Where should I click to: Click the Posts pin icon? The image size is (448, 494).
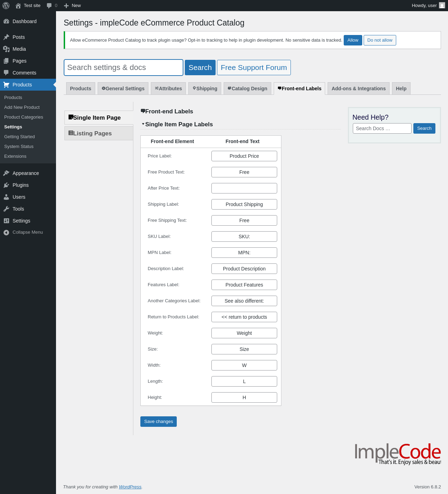(6, 37)
